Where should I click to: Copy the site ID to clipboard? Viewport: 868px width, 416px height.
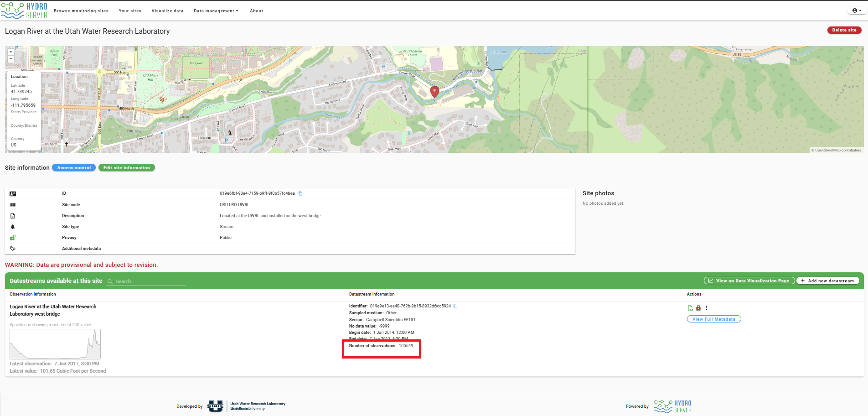point(300,193)
